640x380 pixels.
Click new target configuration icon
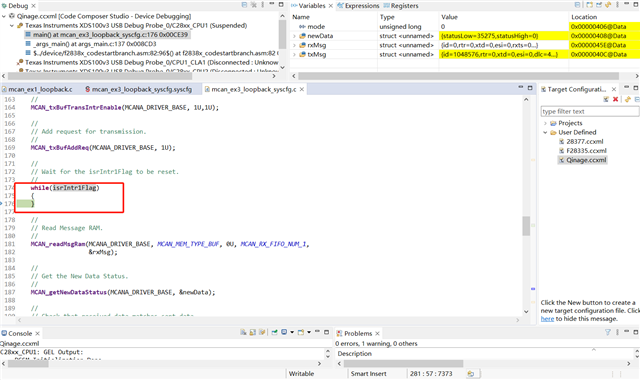click(x=606, y=99)
